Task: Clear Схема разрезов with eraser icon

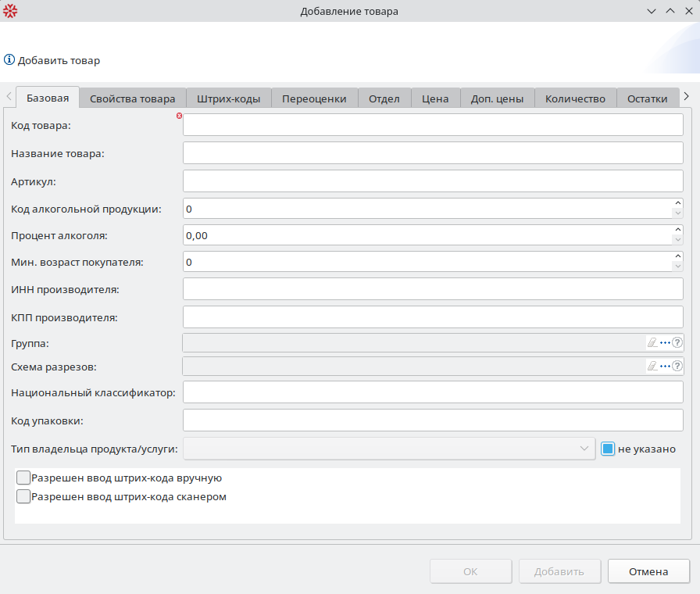Action: click(x=652, y=367)
